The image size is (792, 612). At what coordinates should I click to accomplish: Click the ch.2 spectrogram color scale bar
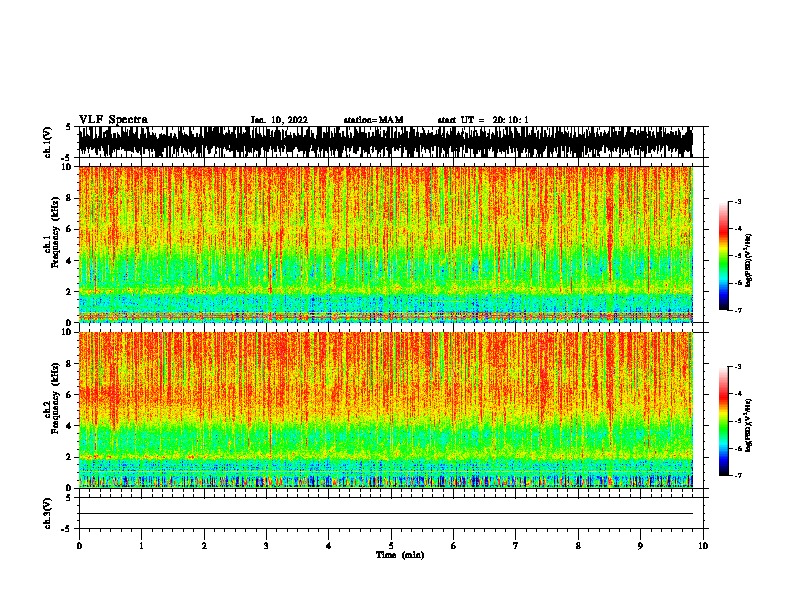coord(724,421)
